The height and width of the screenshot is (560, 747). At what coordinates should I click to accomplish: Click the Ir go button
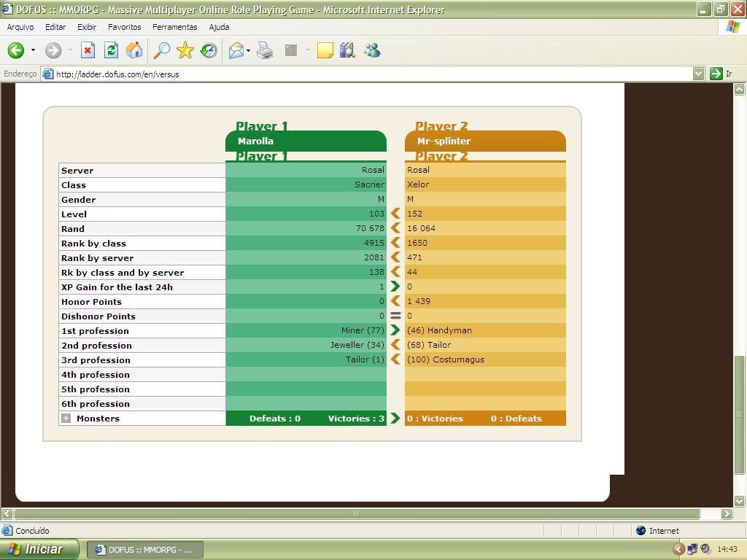(x=721, y=74)
